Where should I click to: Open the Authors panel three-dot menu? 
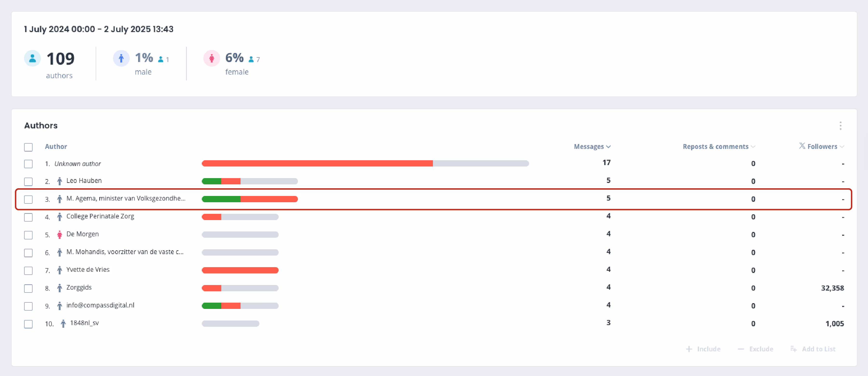coord(840,126)
